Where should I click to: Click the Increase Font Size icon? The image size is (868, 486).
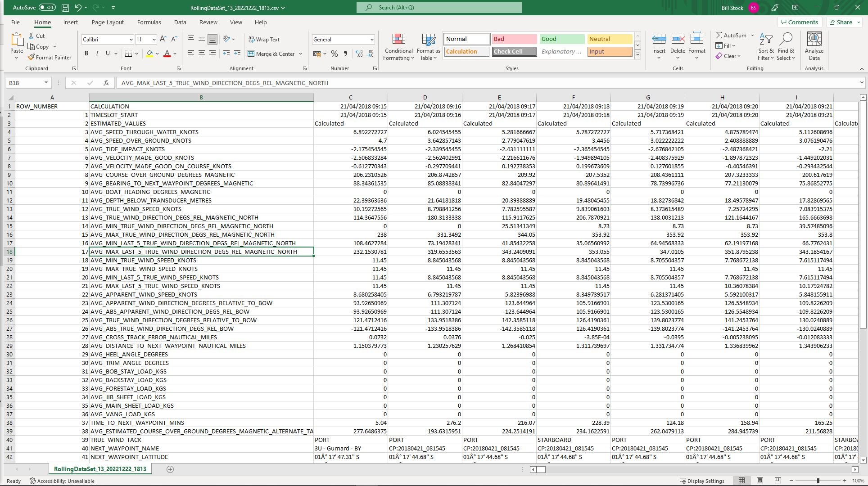(x=163, y=39)
